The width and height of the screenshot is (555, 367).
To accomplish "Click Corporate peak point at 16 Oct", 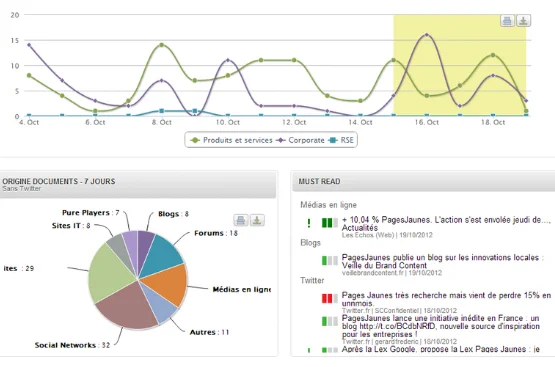I will [x=427, y=35].
